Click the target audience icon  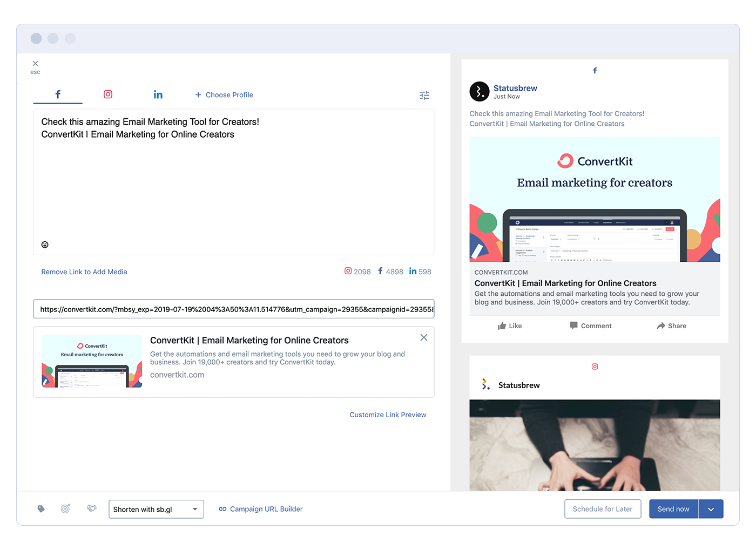pyautogui.click(x=65, y=508)
